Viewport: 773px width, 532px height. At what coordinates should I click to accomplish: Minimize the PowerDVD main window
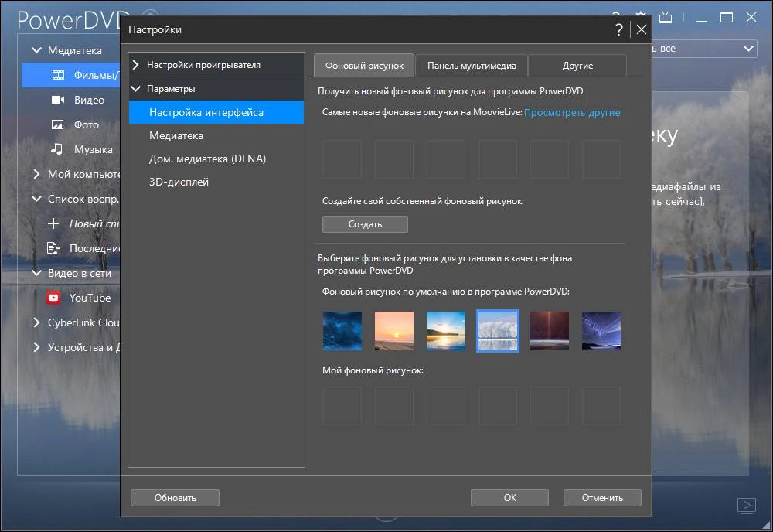[702, 20]
